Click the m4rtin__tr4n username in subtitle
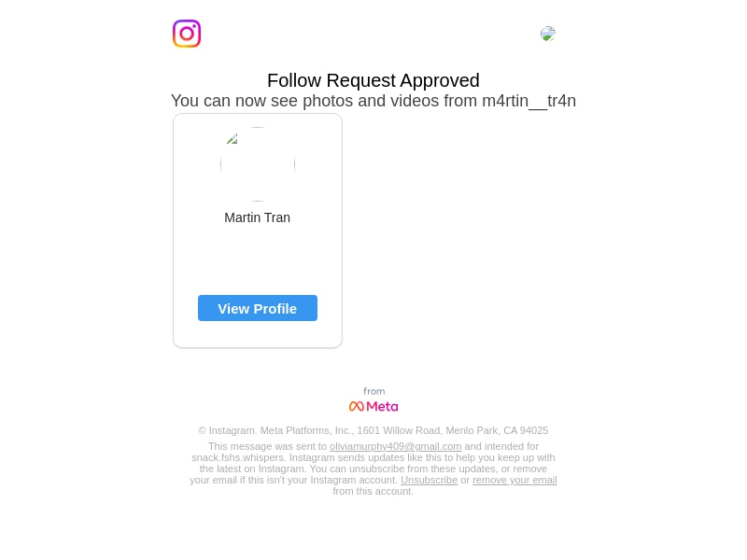Image resolution: width=747 pixels, height=560 pixels. pos(529,101)
